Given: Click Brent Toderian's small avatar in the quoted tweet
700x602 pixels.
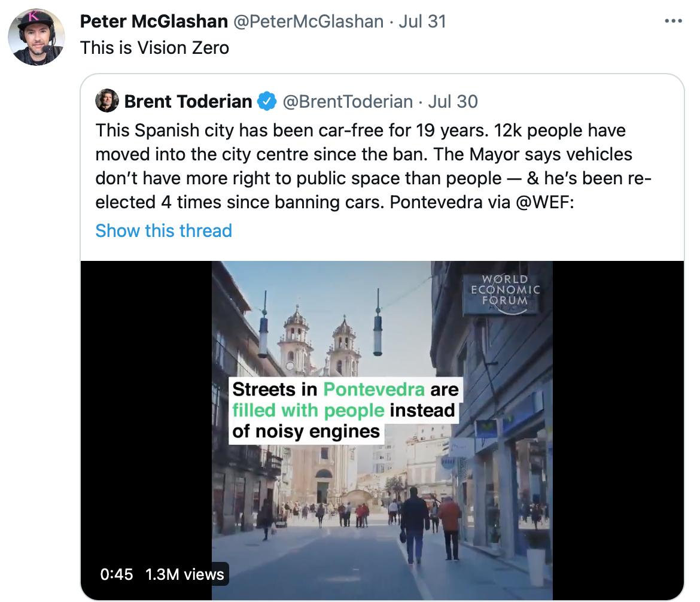Looking at the screenshot, I should tap(107, 102).
